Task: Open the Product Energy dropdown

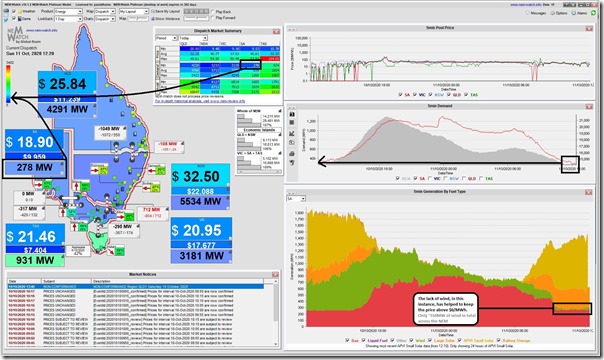Action: pyautogui.click(x=68, y=12)
